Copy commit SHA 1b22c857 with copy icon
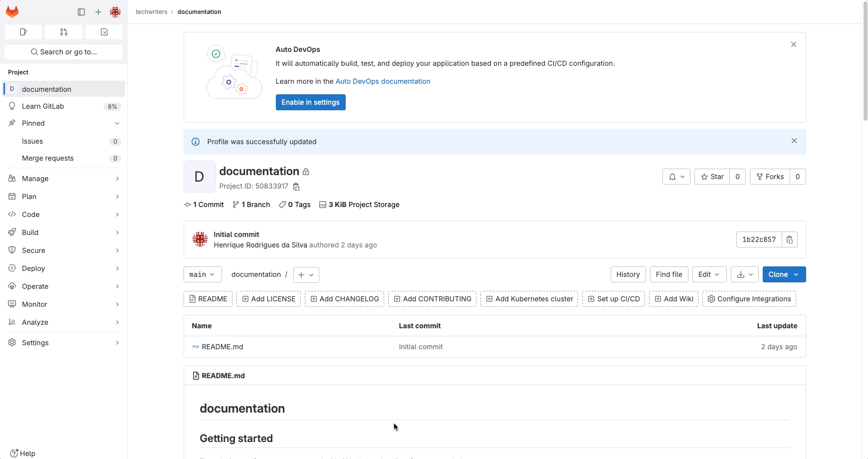This screenshot has height=459, width=868. click(x=790, y=239)
